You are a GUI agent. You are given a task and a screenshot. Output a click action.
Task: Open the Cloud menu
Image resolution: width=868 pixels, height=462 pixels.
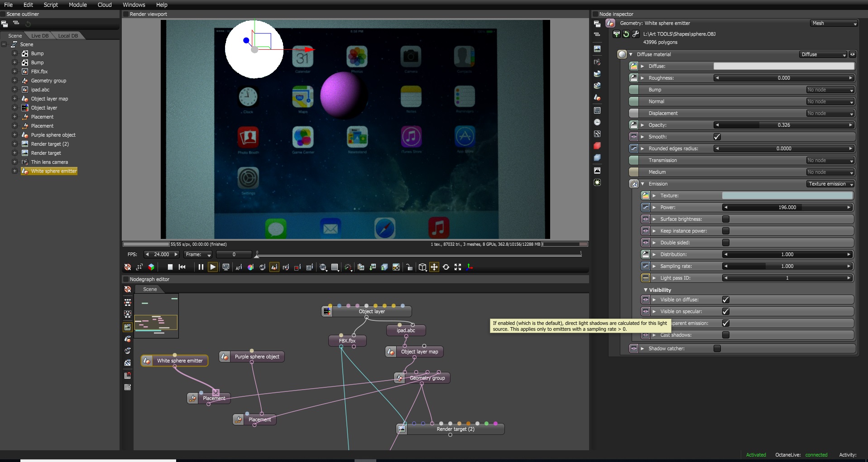coord(105,5)
